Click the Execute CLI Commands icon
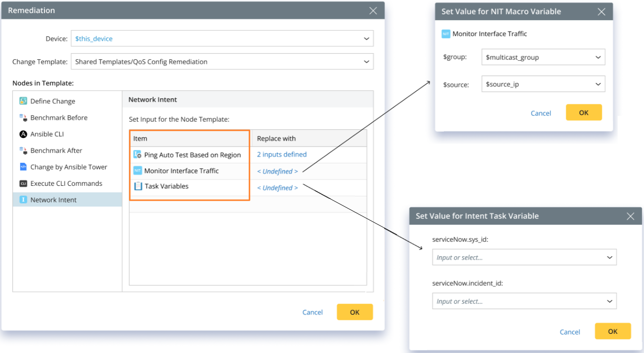 [x=23, y=183]
